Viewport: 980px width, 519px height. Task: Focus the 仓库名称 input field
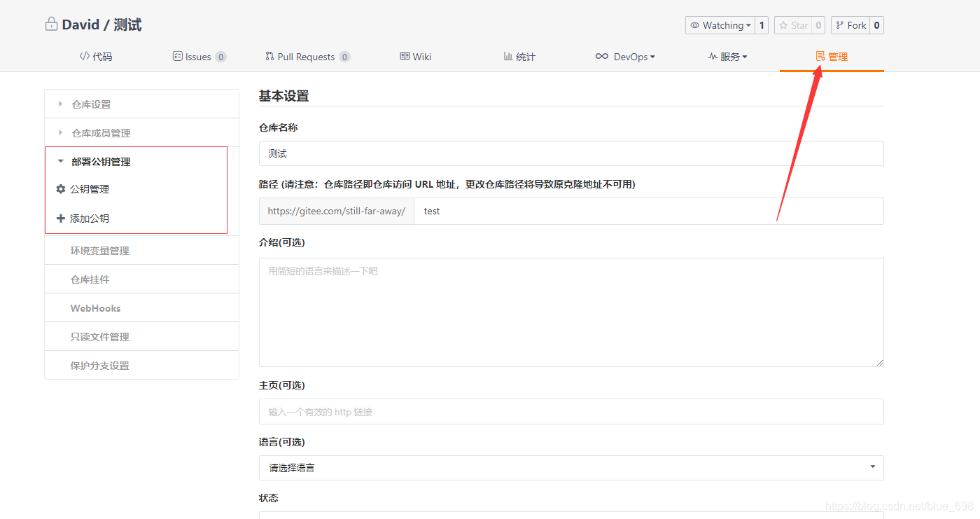point(571,153)
